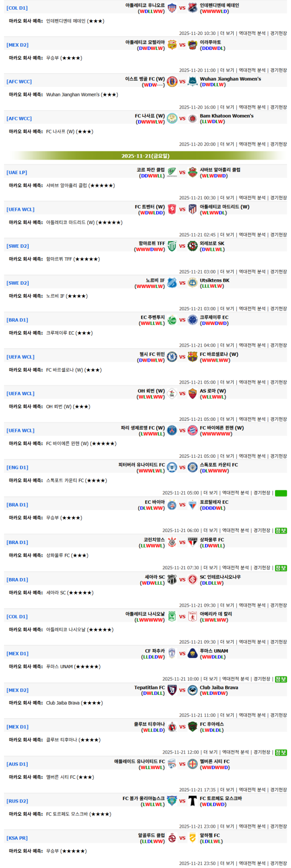Click the FC Torpedo Moscow team logo
The width and height of the screenshot is (291, 868).
[193, 801]
